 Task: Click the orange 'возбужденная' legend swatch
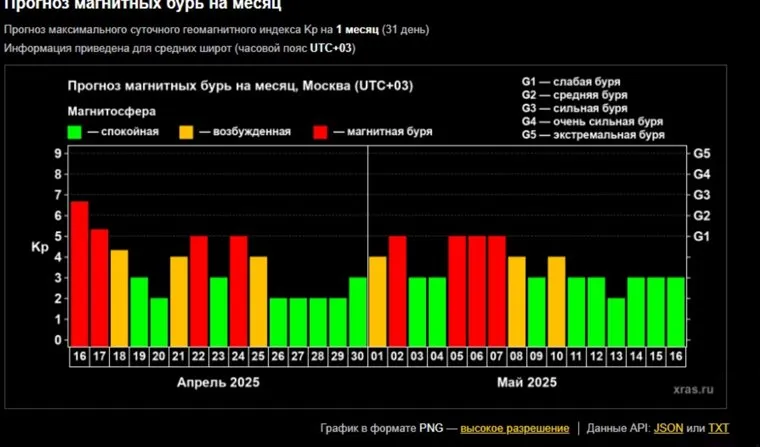point(187,132)
